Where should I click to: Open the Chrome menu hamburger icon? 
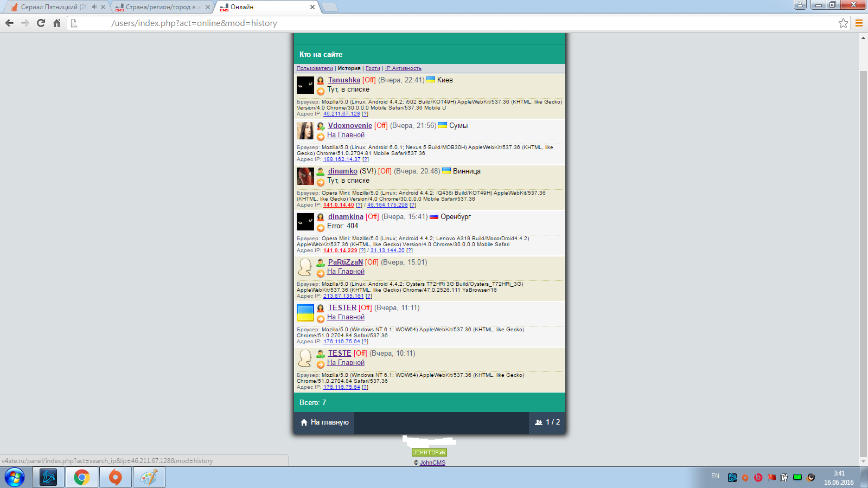[859, 23]
